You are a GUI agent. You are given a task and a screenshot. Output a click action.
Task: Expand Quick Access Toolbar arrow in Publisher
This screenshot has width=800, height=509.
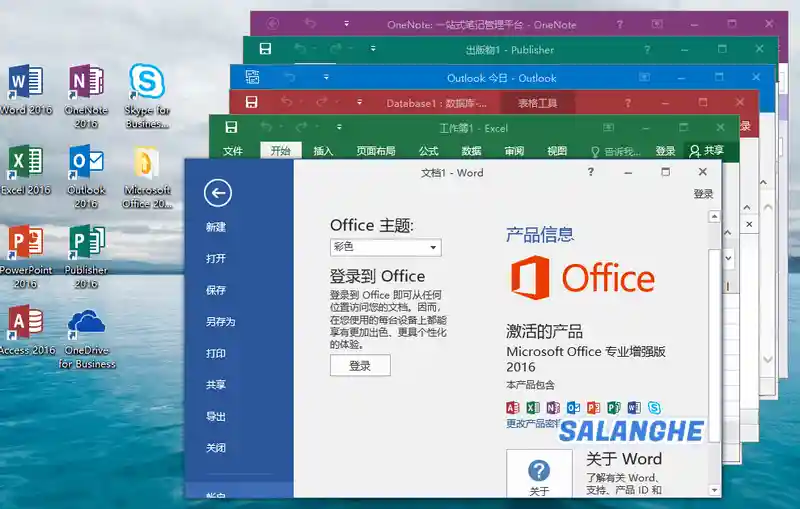tap(373, 48)
